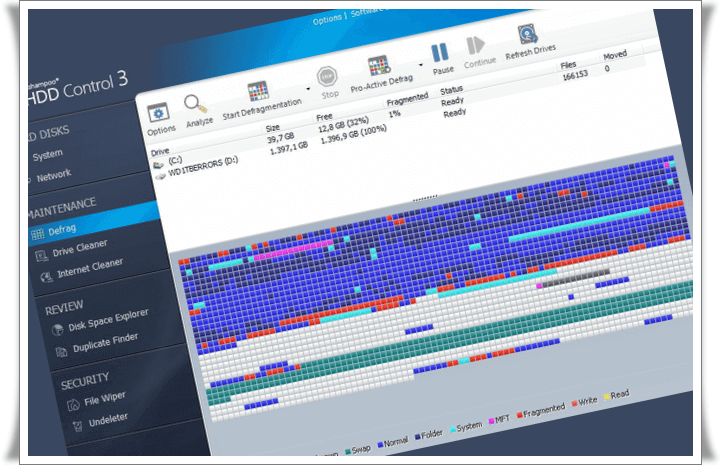Image resolution: width=721 pixels, height=465 pixels.
Task: Click the 1.397,1 GB size value
Action: [289, 148]
